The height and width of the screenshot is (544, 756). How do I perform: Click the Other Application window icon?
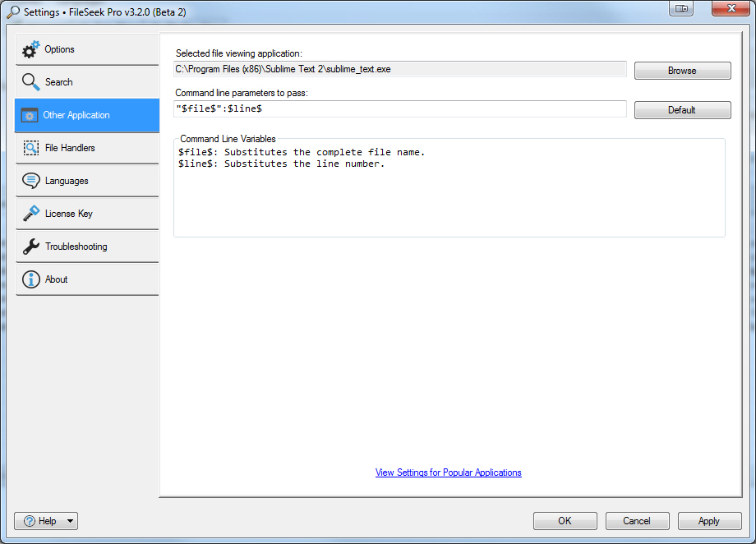pyautogui.click(x=30, y=116)
